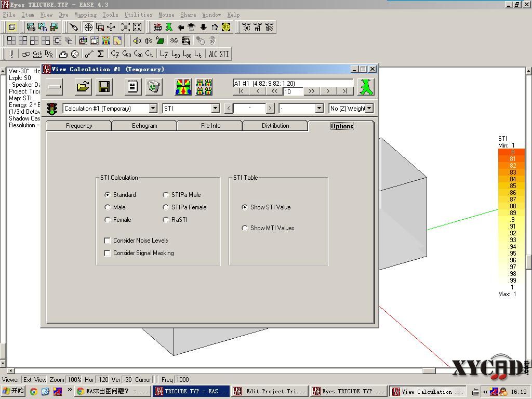
Task: Click the Sigma sum icon
Action: (100, 54)
